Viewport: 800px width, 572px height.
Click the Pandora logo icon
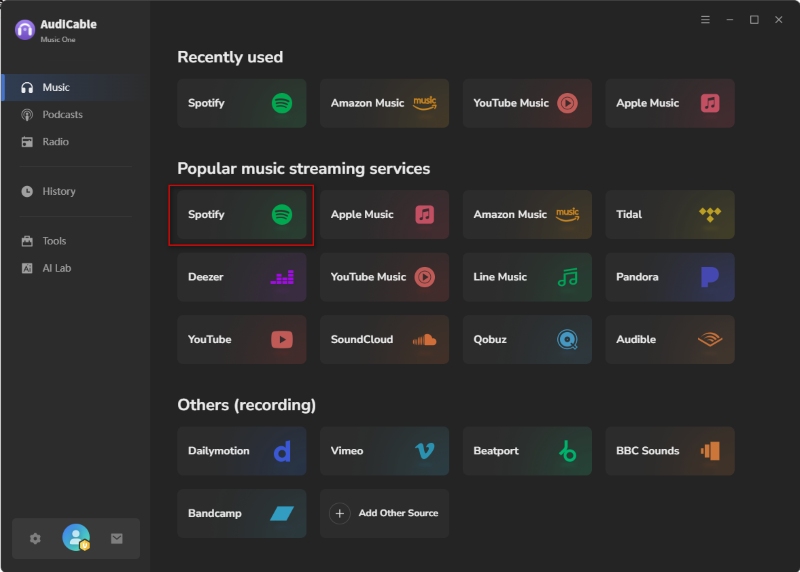pyautogui.click(x=710, y=277)
